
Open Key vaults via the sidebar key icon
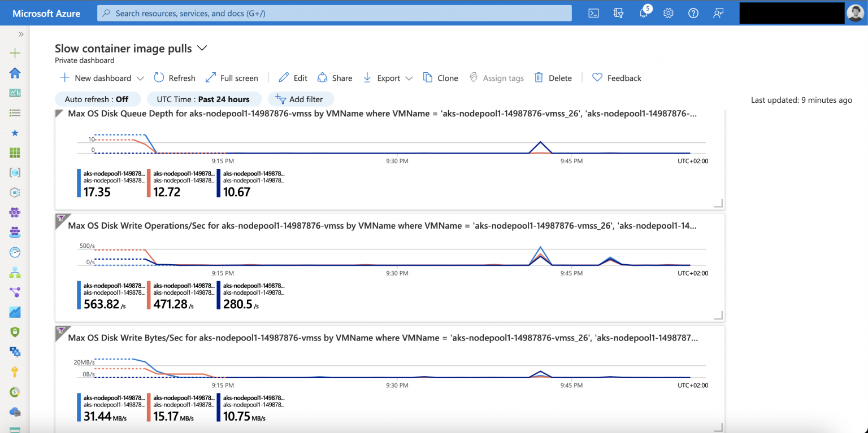click(x=15, y=371)
